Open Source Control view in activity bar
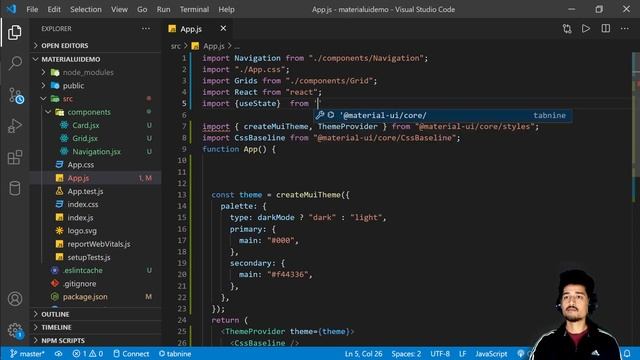 point(16,96)
